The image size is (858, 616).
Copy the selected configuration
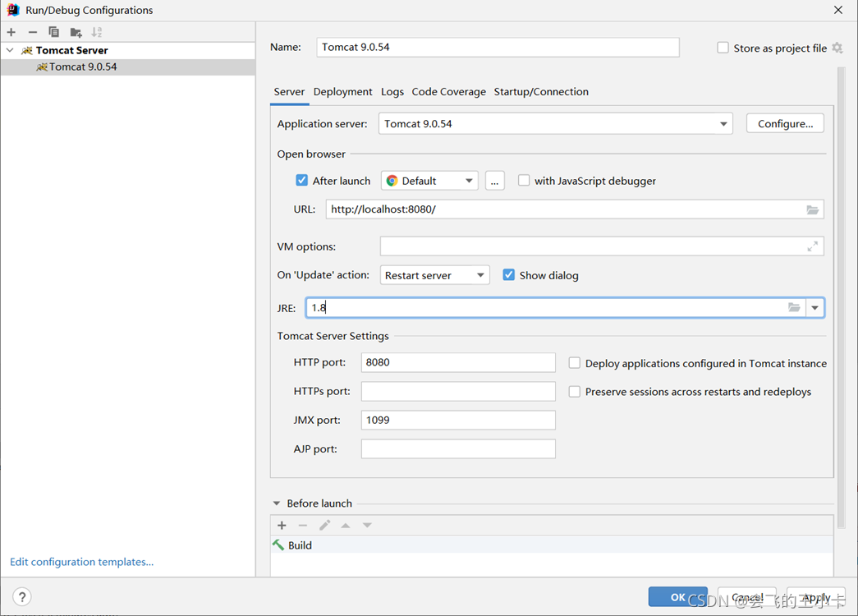pyautogui.click(x=53, y=32)
